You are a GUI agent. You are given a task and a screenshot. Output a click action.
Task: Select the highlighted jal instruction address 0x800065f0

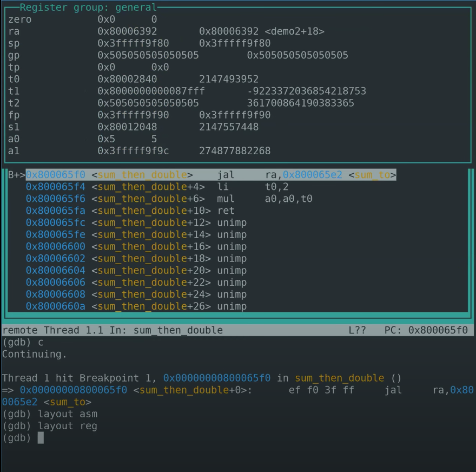tap(56, 175)
